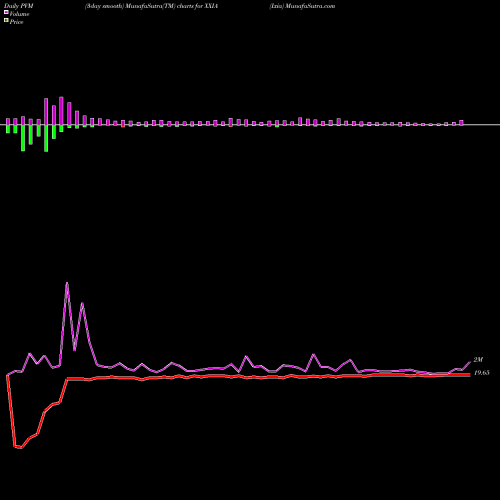Click the '(Ixia) MunafaSutra.com' header text
This screenshot has height=500, width=500.
point(302,6)
